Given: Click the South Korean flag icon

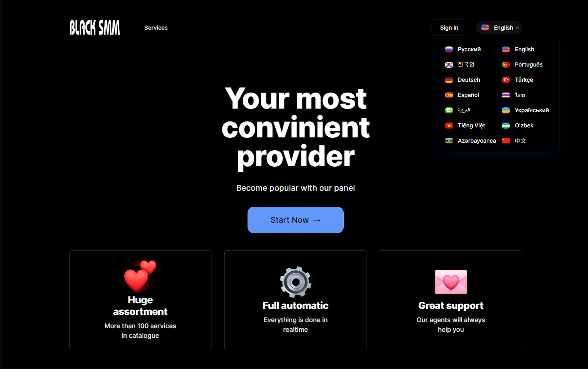Looking at the screenshot, I should 449,65.
